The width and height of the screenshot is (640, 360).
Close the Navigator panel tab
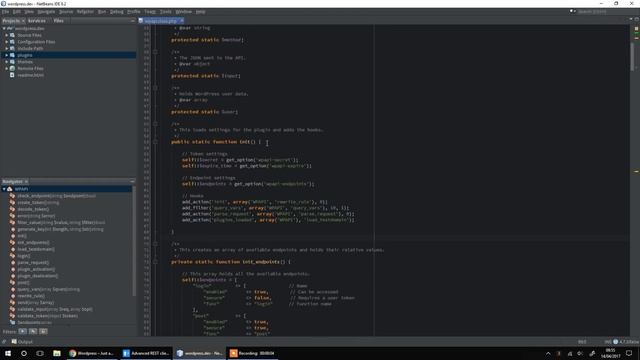[27, 181]
